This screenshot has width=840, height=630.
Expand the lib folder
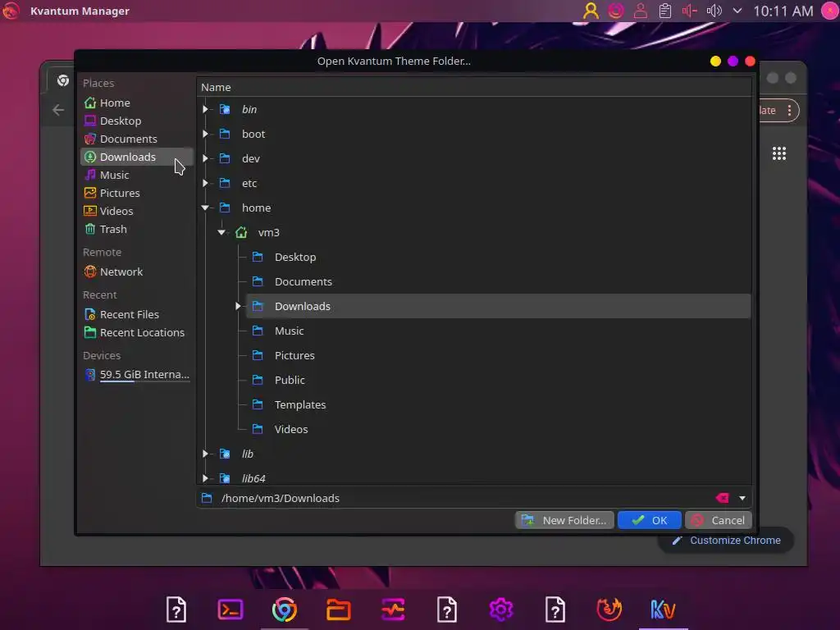[x=205, y=454]
